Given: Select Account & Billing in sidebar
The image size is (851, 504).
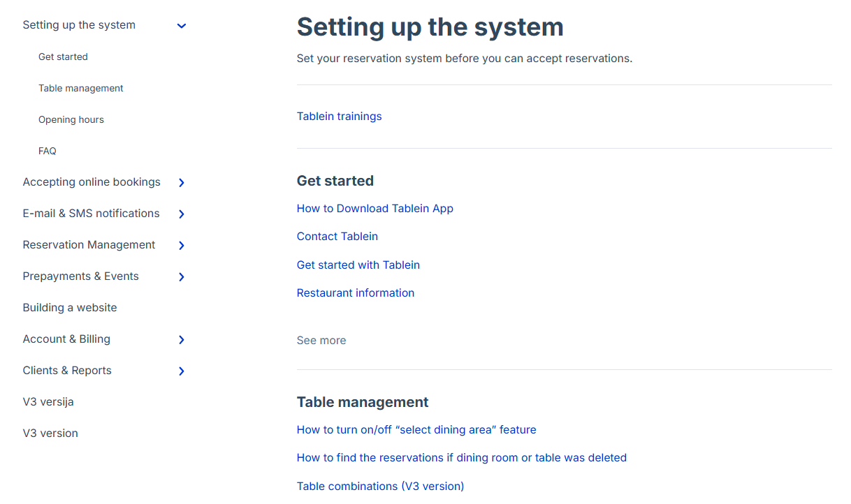Looking at the screenshot, I should pyautogui.click(x=66, y=339).
